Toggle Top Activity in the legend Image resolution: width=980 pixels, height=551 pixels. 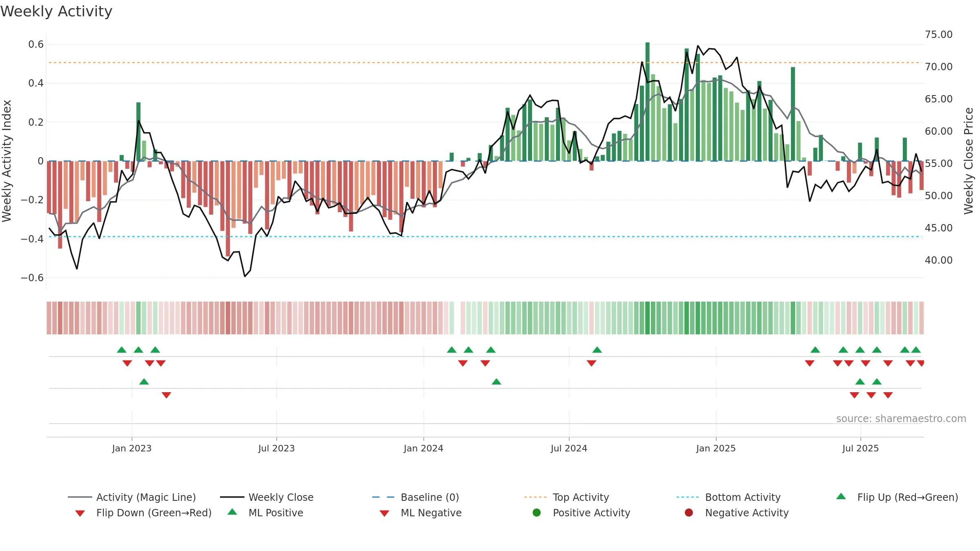566,497
